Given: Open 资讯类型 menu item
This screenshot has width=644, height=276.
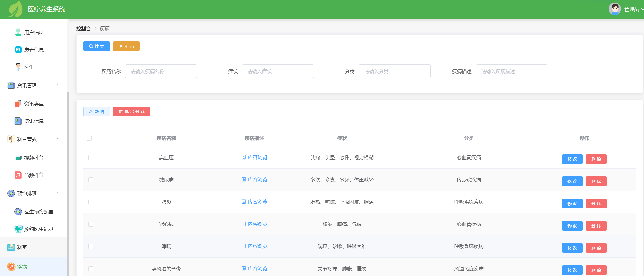Looking at the screenshot, I should [x=33, y=104].
